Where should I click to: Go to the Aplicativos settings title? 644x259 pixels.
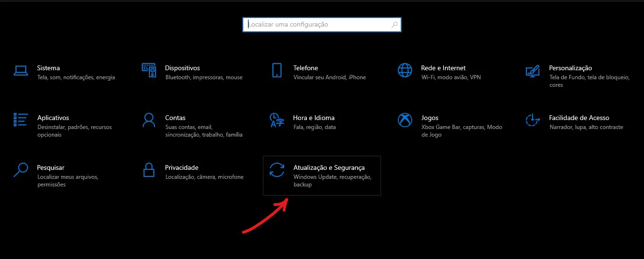[x=53, y=118]
